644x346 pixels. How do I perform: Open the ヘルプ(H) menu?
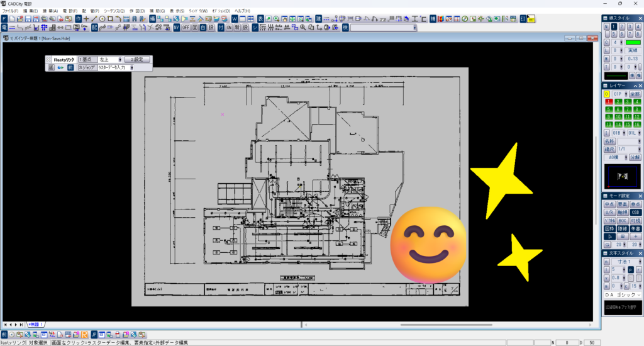tap(242, 11)
